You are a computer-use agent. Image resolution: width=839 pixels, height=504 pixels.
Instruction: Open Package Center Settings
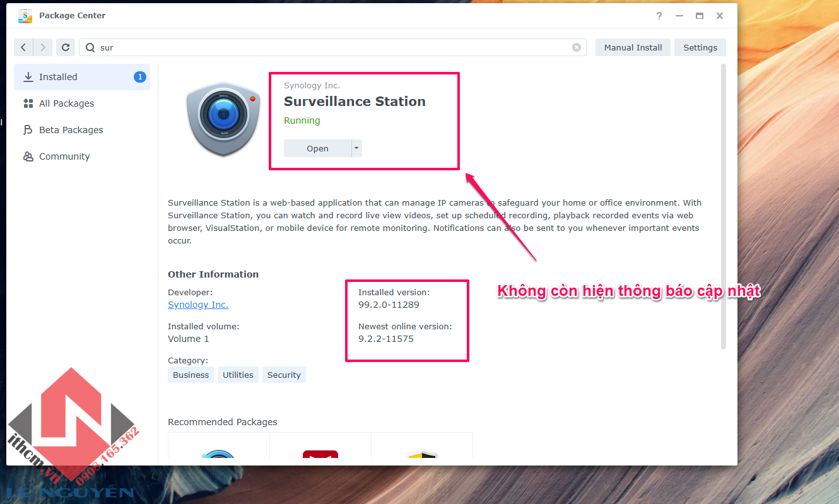click(700, 47)
